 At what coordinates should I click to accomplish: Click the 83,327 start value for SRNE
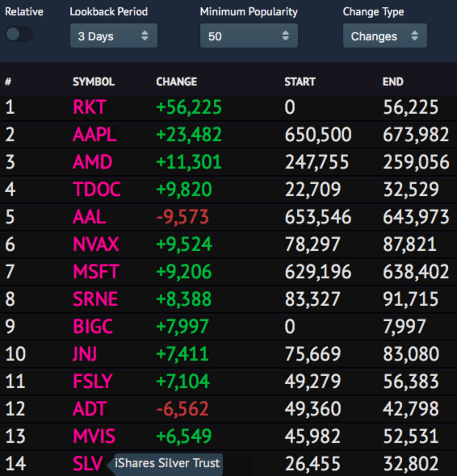pos(312,299)
